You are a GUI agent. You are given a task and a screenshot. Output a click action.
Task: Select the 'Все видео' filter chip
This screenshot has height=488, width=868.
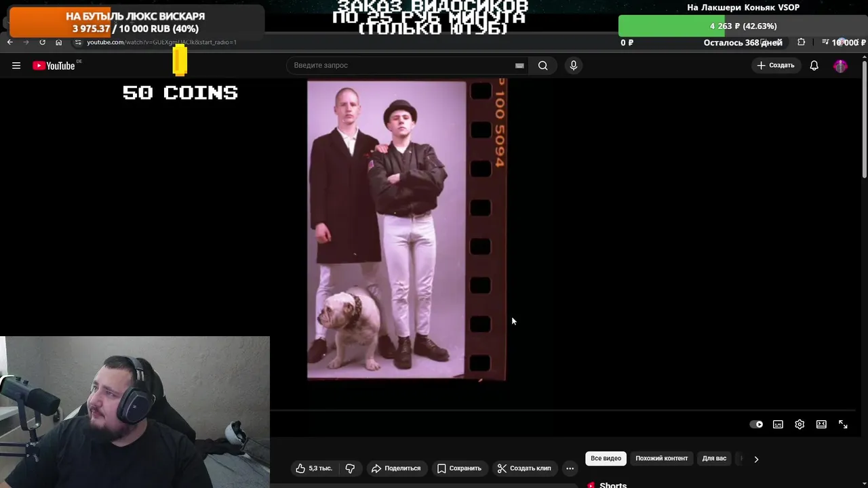(606, 459)
